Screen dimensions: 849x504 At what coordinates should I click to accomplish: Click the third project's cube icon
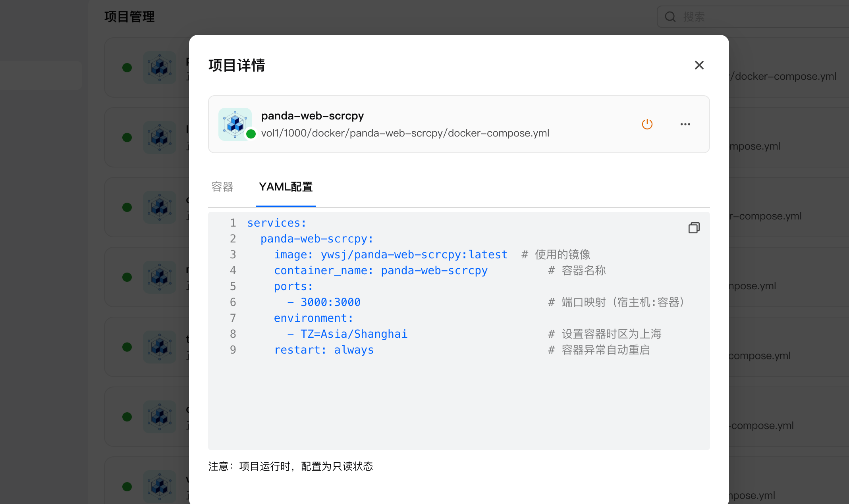point(160,207)
